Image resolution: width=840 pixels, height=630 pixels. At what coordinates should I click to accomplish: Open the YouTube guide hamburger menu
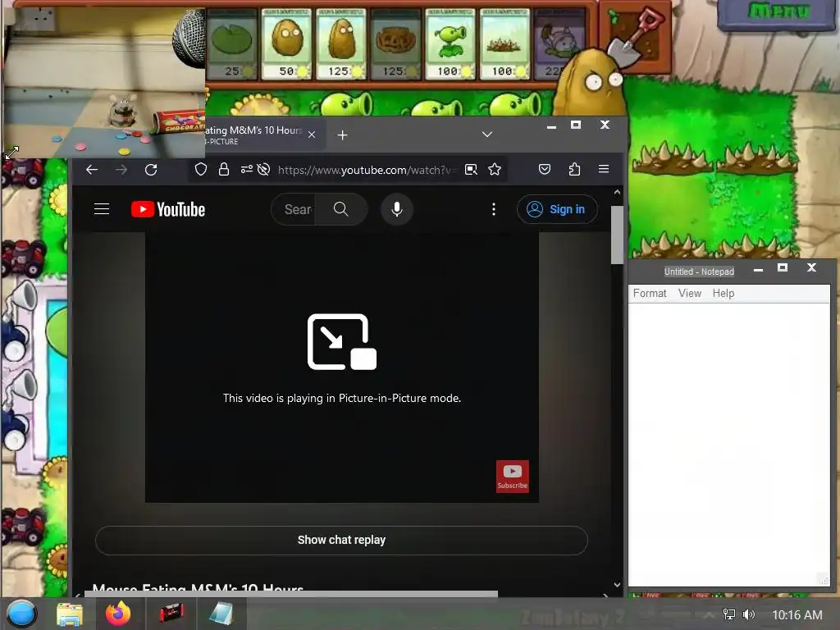[x=102, y=209]
